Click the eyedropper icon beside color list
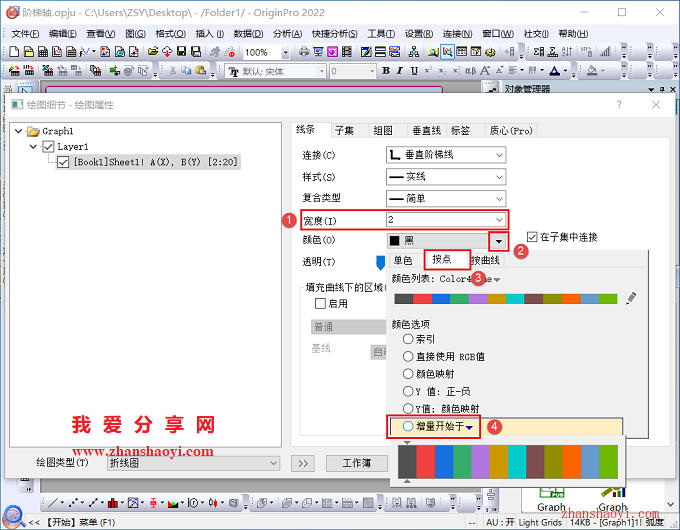 pyautogui.click(x=631, y=298)
